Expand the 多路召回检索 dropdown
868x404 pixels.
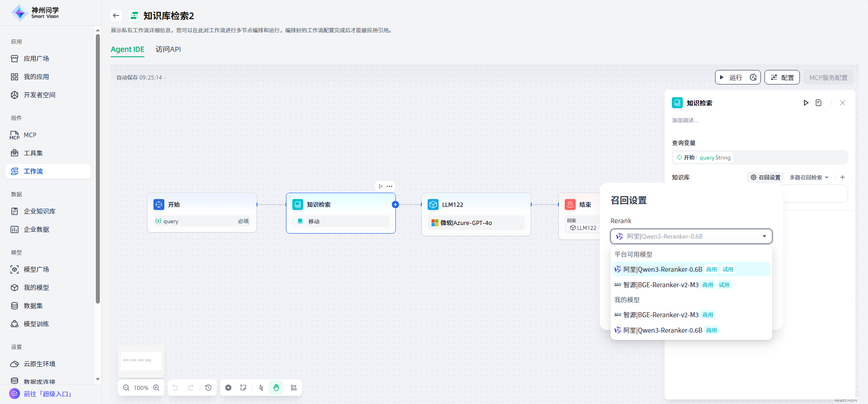tap(809, 177)
